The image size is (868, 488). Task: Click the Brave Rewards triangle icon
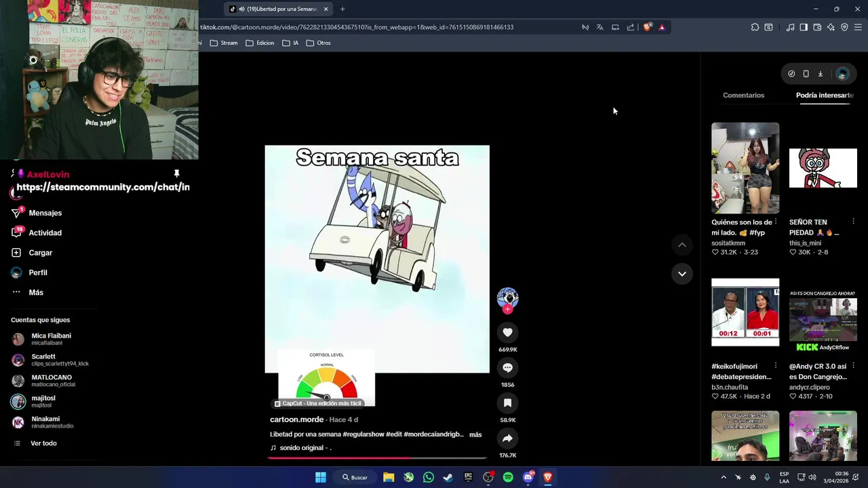[662, 27]
